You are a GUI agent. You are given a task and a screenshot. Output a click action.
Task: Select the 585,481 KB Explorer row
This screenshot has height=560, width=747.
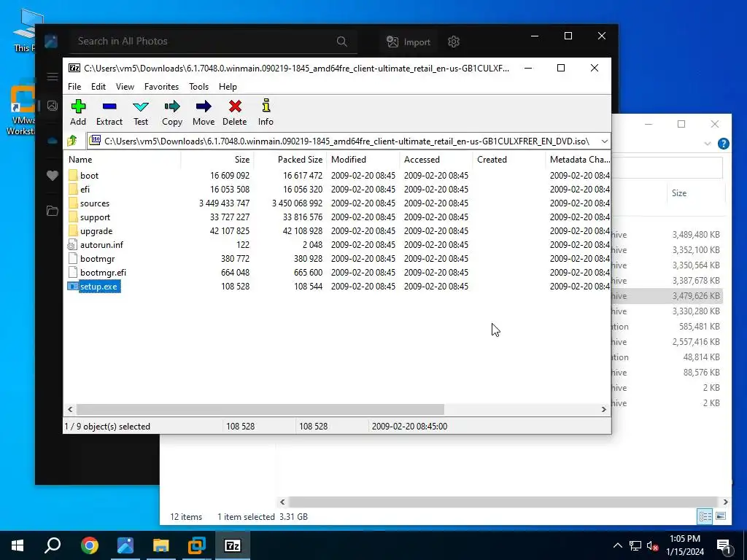(667, 327)
